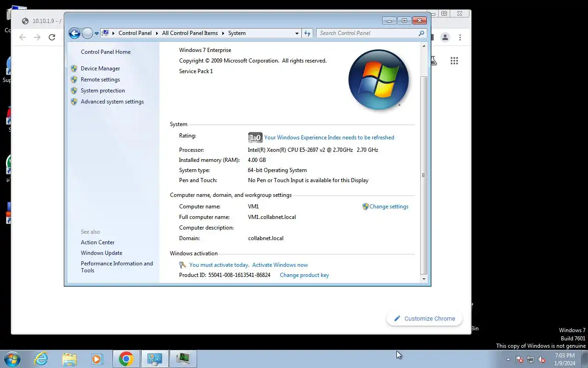Open the monitor app on taskbar

pos(183,359)
